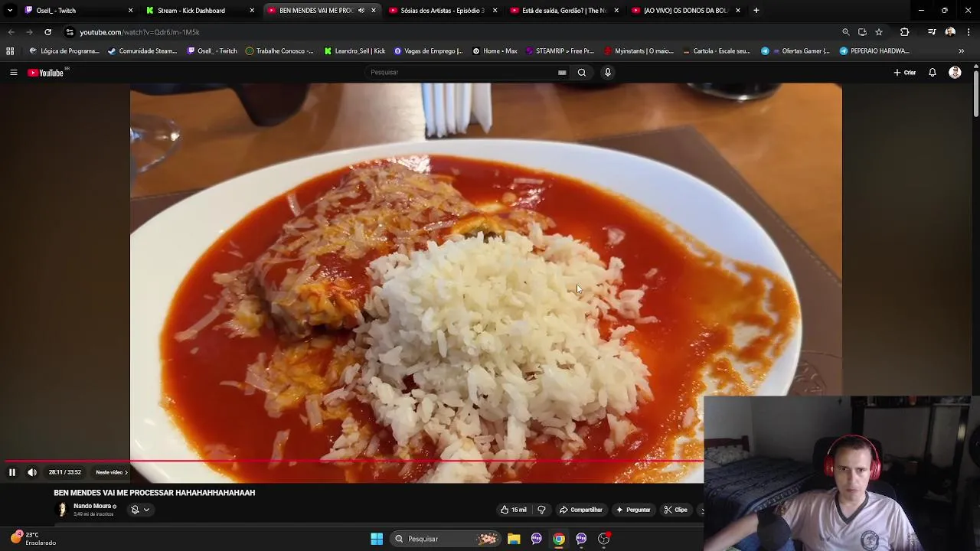Viewport: 980px width, 551px height.
Task: Open 'Leandro_Sell | Kick' bookmark
Action: click(x=354, y=51)
